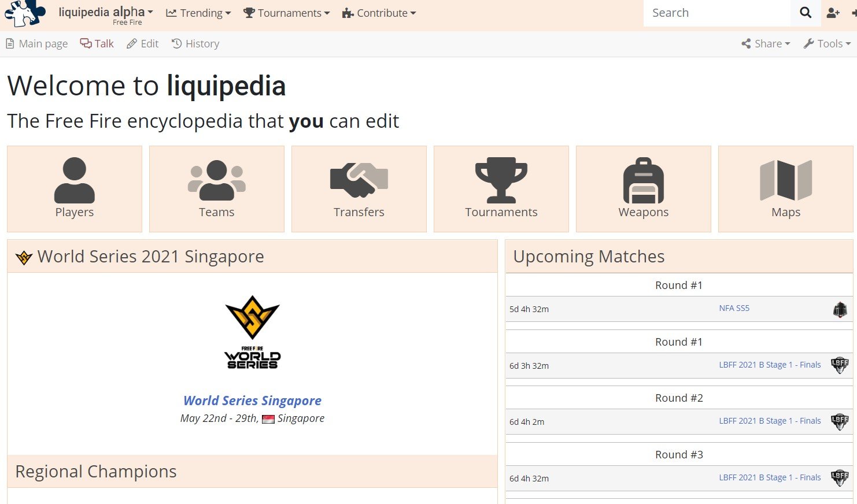Expand the Contribute menu
Screen dimensions: 857x504
[379, 13]
